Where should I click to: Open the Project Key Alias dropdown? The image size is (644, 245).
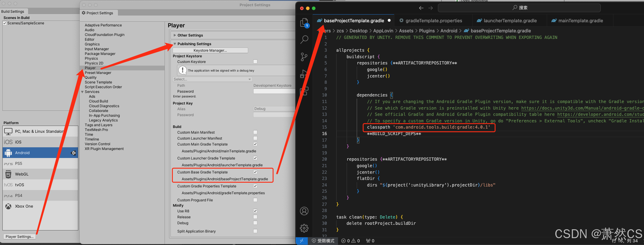click(x=274, y=109)
